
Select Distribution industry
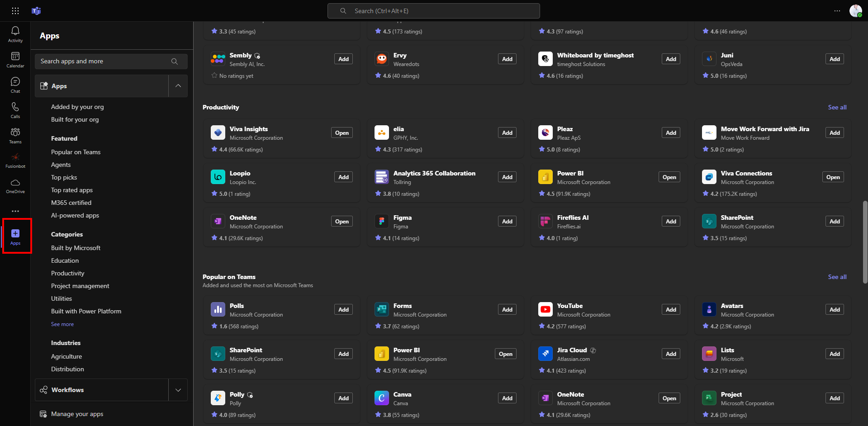[67, 369]
